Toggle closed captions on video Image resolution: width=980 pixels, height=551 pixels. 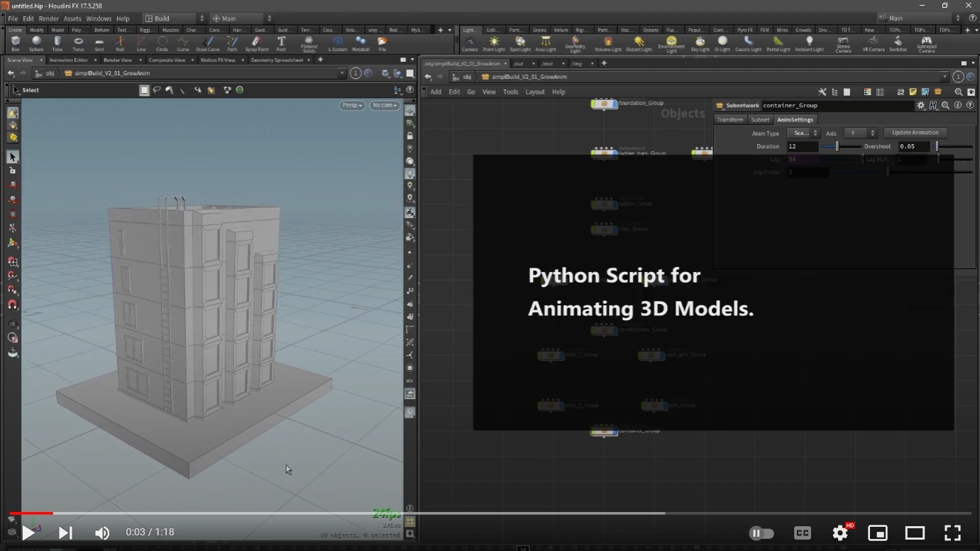coord(803,533)
